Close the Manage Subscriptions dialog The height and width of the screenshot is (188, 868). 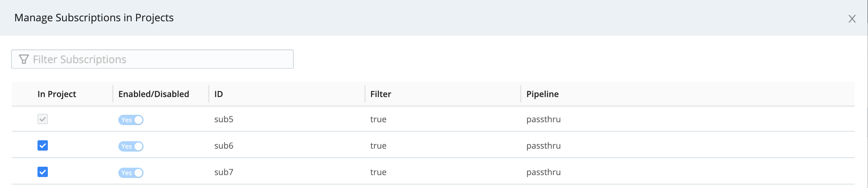coord(852,19)
